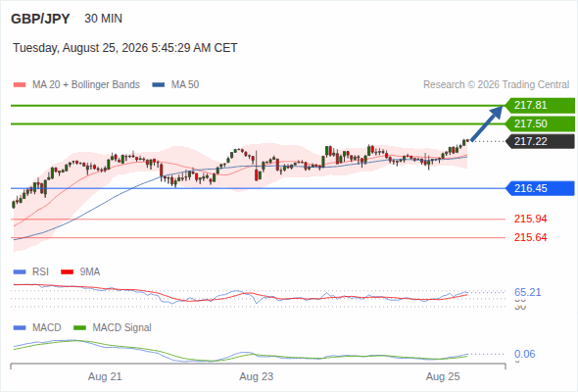The width and height of the screenshot is (578, 392).
Task: Click the MACD value 0.06 label
Action: pos(524,355)
